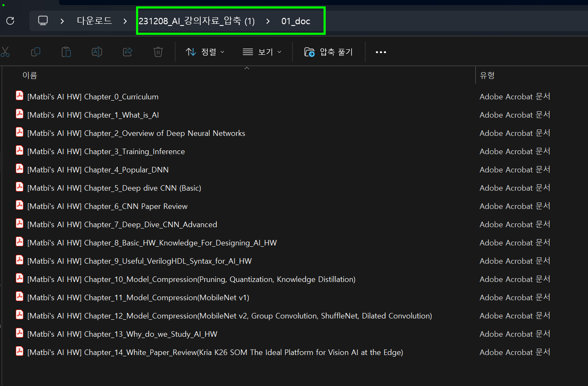Click PDF icon of Chapter_0_Curriculum
The width and height of the screenshot is (588, 386).
[x=20, y=96]
